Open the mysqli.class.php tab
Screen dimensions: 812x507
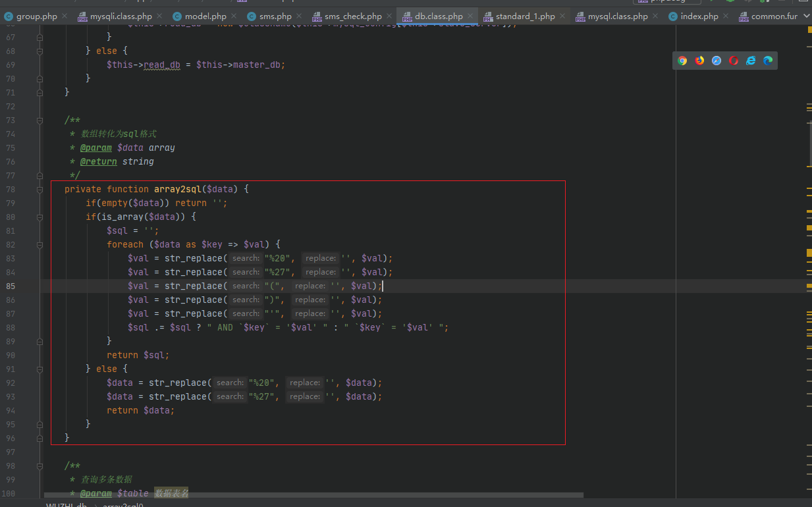coord(121,16)
